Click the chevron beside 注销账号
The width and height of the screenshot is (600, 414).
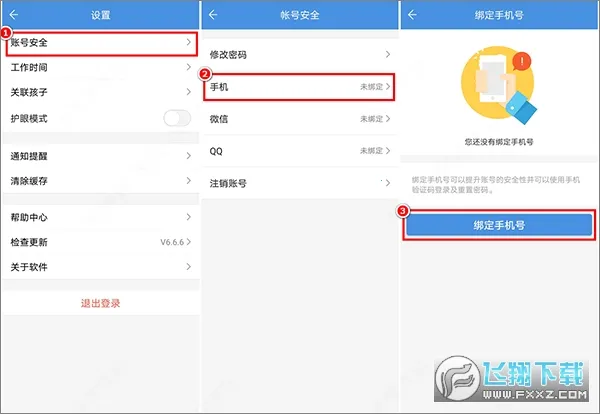388,183
